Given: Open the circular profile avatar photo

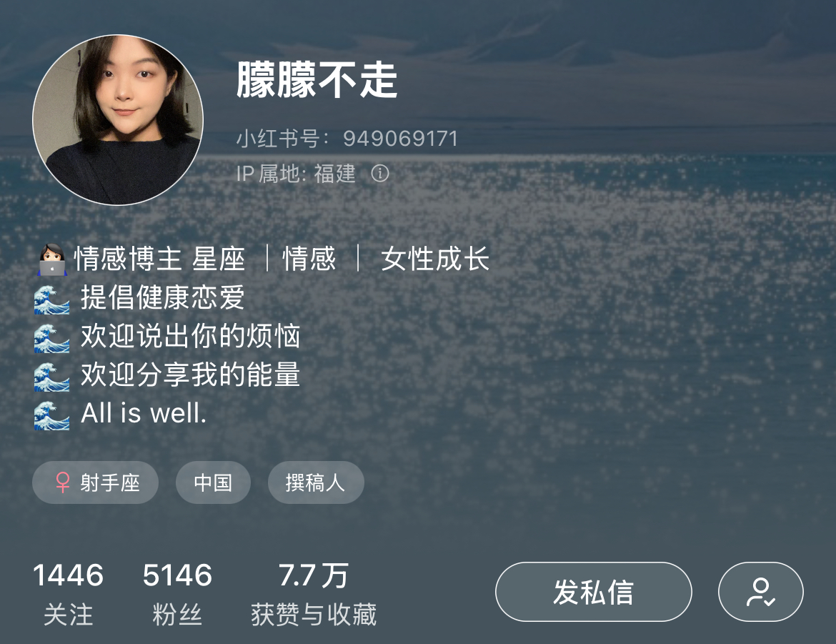Looking at the screenshot, I should (118, 120).
